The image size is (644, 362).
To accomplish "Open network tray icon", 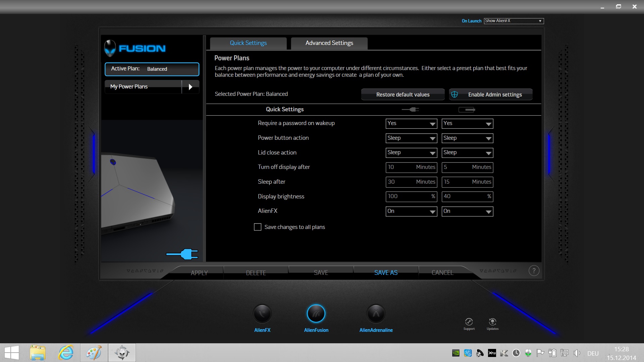I will coord(565,353).
